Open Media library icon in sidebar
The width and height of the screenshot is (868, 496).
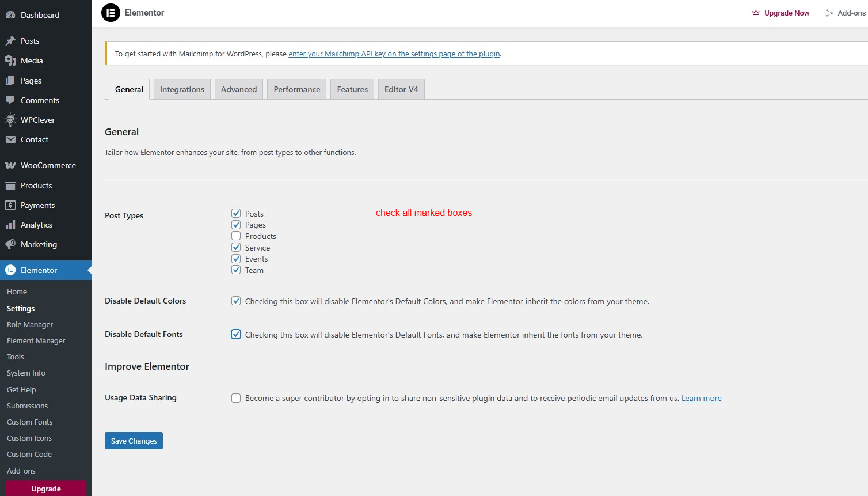(x=10, y=60)
